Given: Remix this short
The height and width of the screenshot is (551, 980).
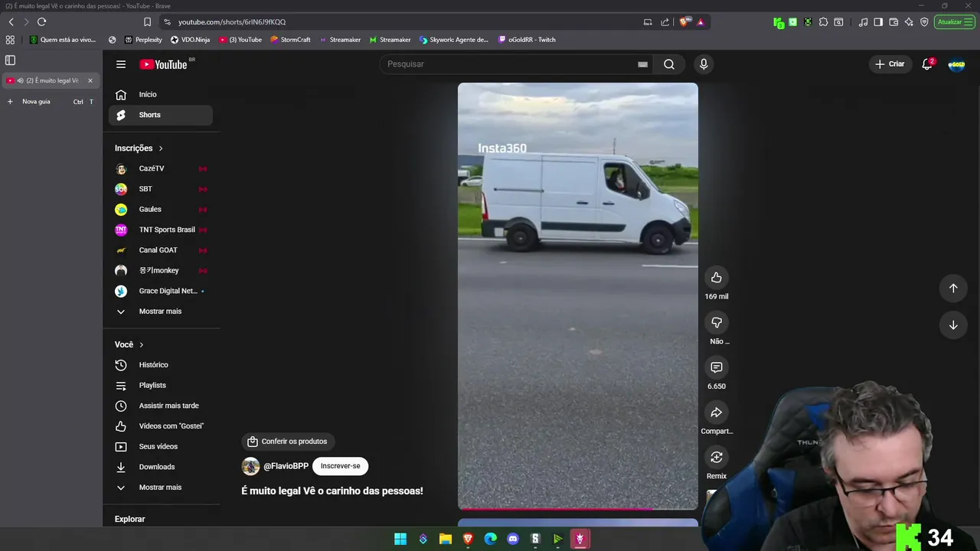Looking at the screenshot, I should point(717,458).
